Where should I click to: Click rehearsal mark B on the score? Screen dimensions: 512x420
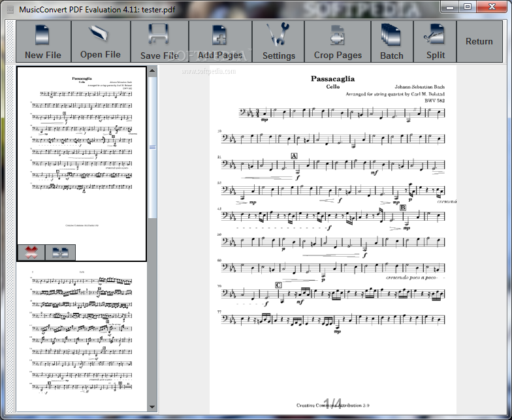coord(403,208)
